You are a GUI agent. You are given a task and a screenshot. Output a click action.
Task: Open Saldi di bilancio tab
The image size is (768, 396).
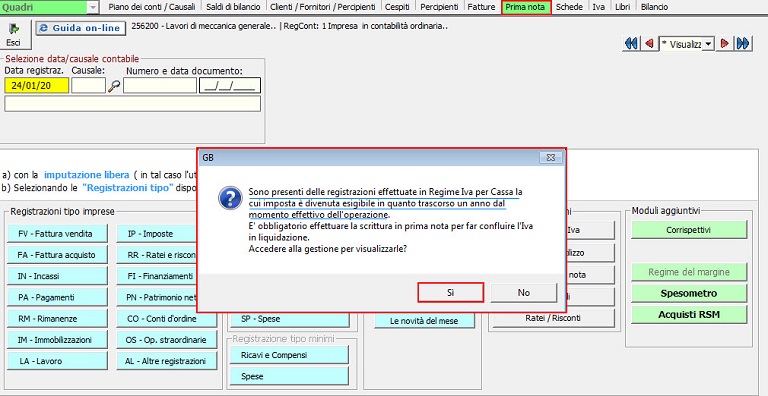point(234,7)
